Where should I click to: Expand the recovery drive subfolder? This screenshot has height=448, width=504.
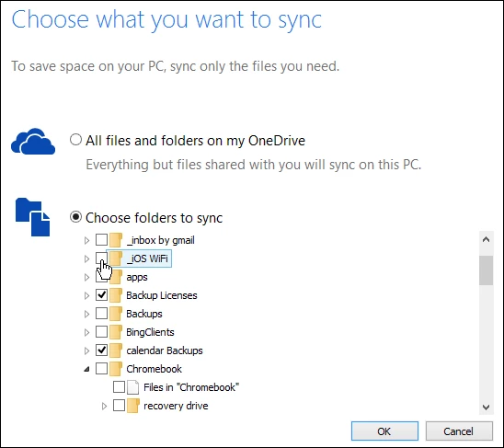104,406
